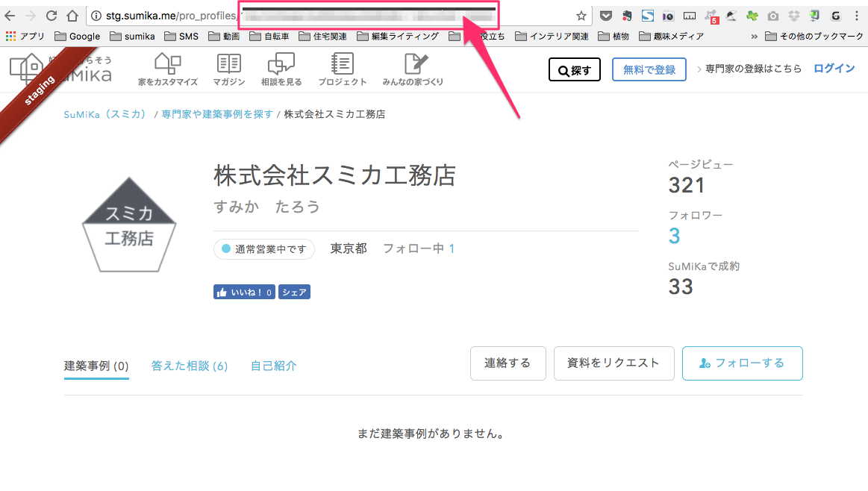Image resolution: width=868 pixels, height=491 pixels.
Task: Click the SuMiKaで成約 value 33
Action: tap(681, 287)
